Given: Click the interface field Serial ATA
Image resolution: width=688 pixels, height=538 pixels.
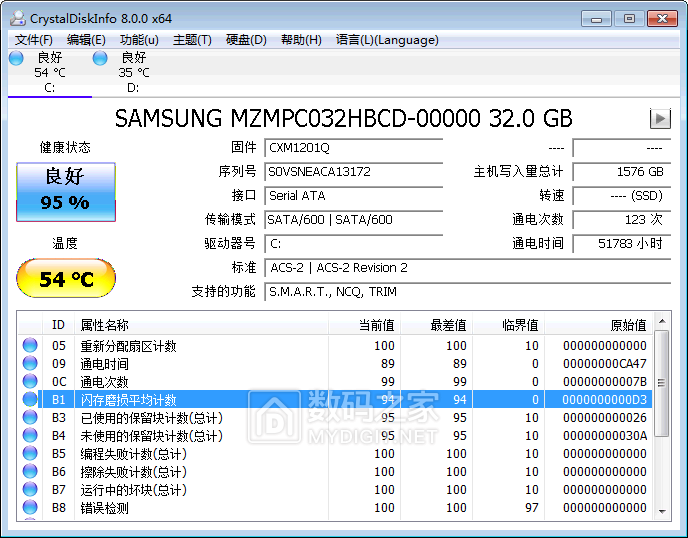Looking at the screenshot, I should [353, 196].
